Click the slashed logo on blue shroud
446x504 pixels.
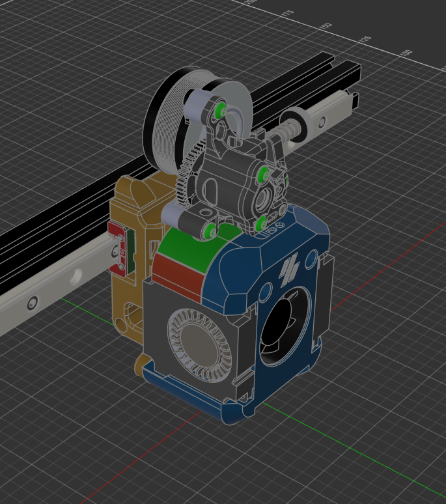click(288, 268)
